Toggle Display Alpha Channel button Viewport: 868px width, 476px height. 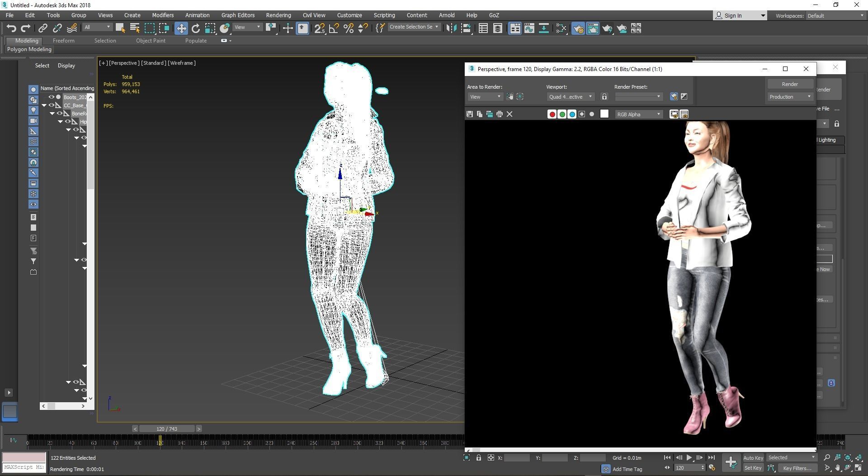[582, 114]
